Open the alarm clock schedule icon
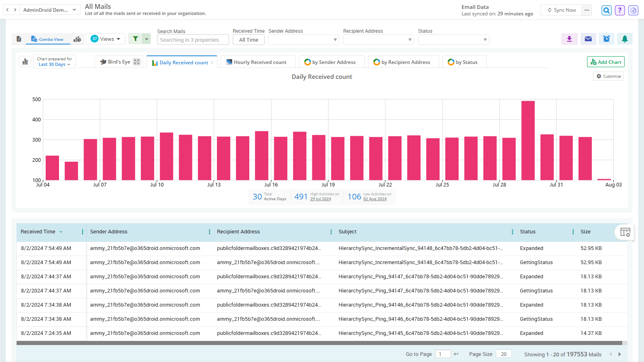Image resolution: width=644 pixels, height=362 pixels. coord(606,39)
